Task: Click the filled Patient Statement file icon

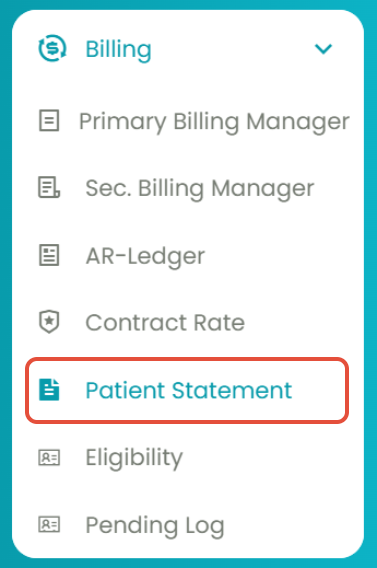Action: [49, 390]
